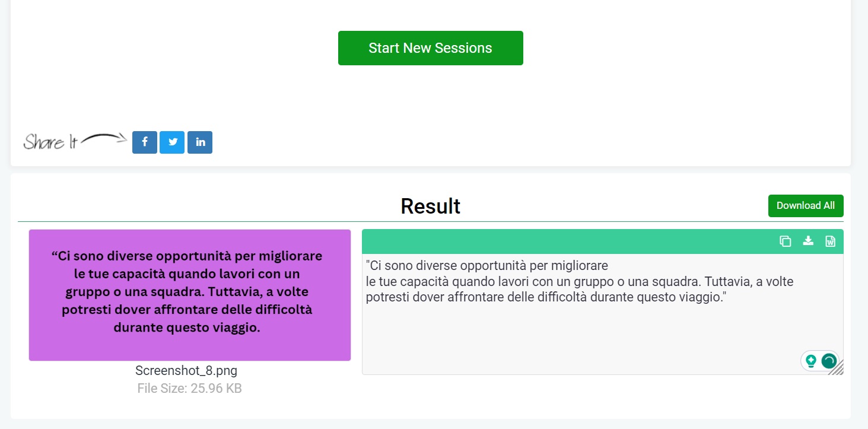Download the extracted text file

coord(808,241)
